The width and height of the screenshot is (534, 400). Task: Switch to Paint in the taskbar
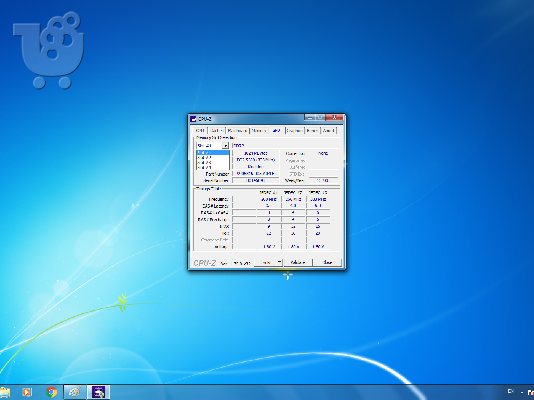coord(75,392)
